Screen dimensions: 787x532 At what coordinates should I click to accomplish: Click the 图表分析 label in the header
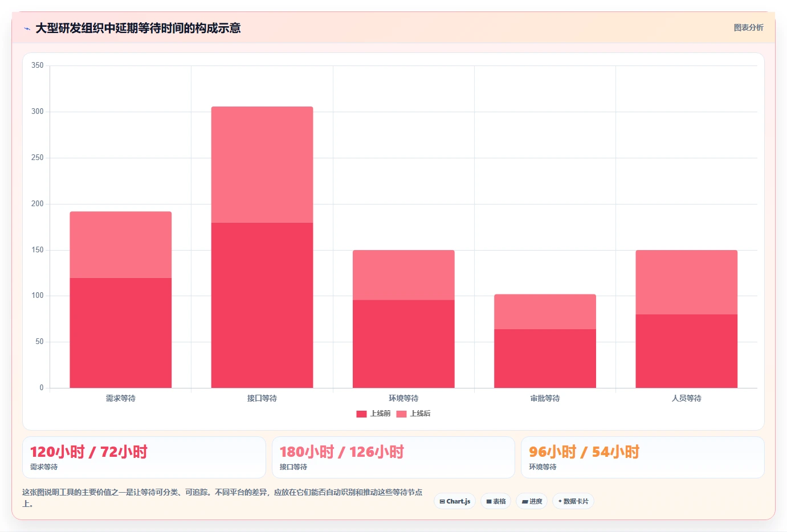(x=748, y=27)
